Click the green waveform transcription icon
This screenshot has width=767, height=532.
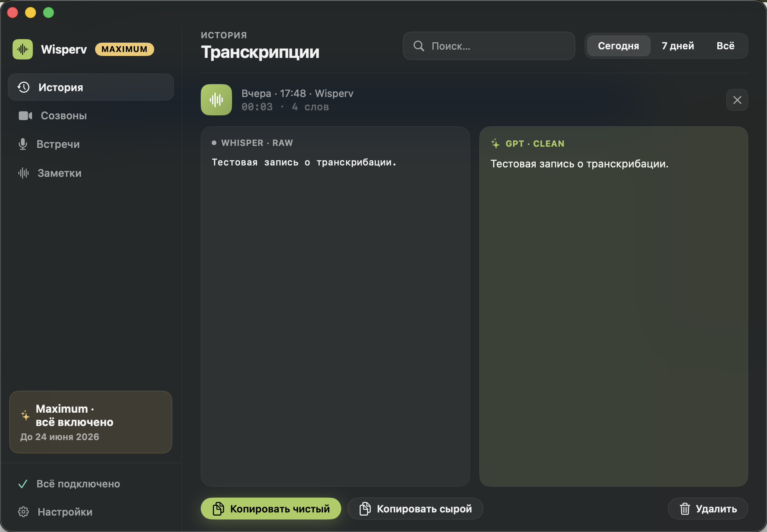(216, 100)
